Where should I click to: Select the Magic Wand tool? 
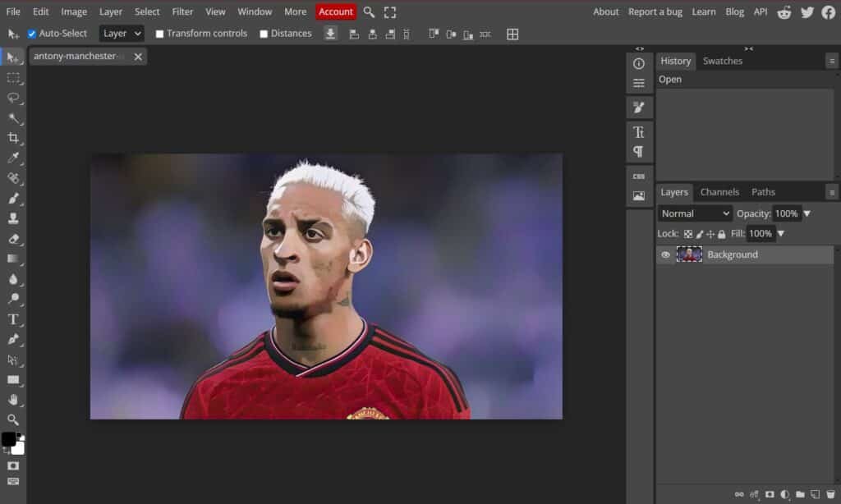[13, 118]
